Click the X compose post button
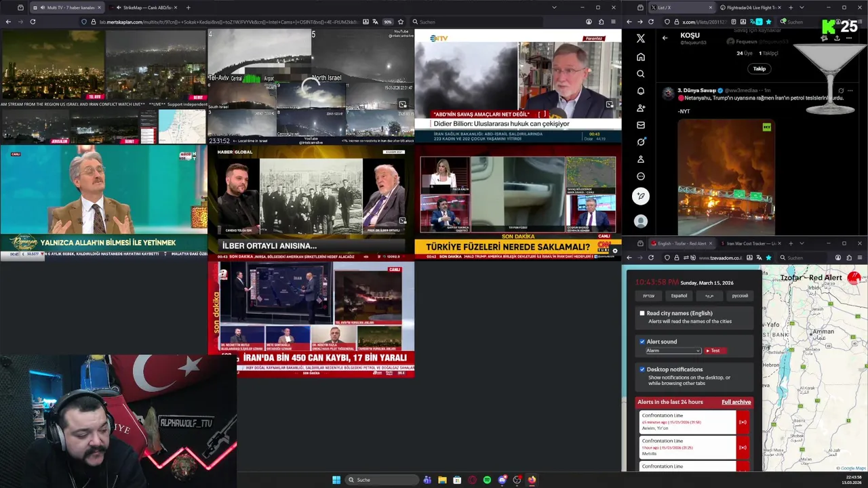The image size is (868, 488). coord(641,196)
